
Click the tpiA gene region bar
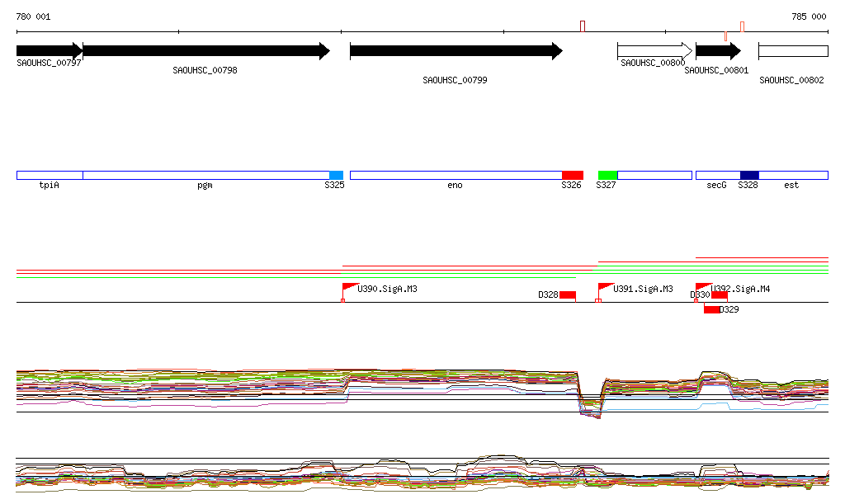click(50, 175)
